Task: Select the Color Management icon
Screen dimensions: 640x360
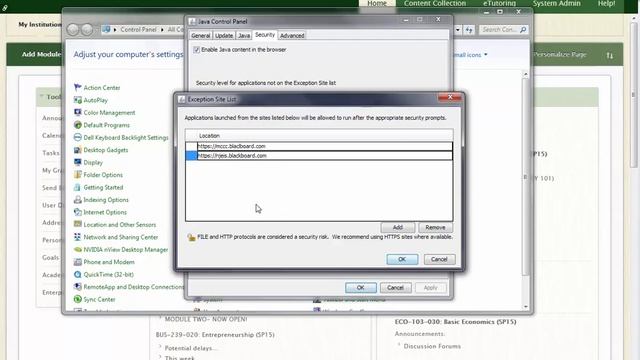Action: pyautogui.click(x=78, y=112)
